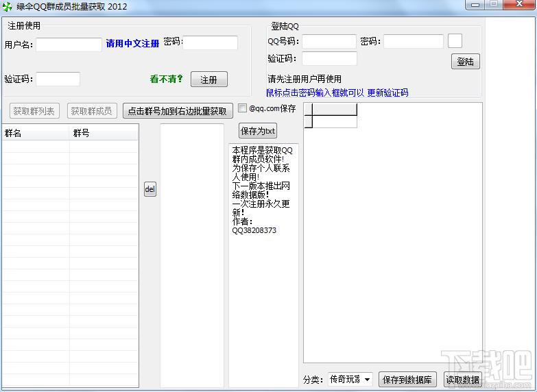Focus the QQ login 密码 field
Image resolution: width=537 pixels, height=392 pixels.
click(413, 41)
